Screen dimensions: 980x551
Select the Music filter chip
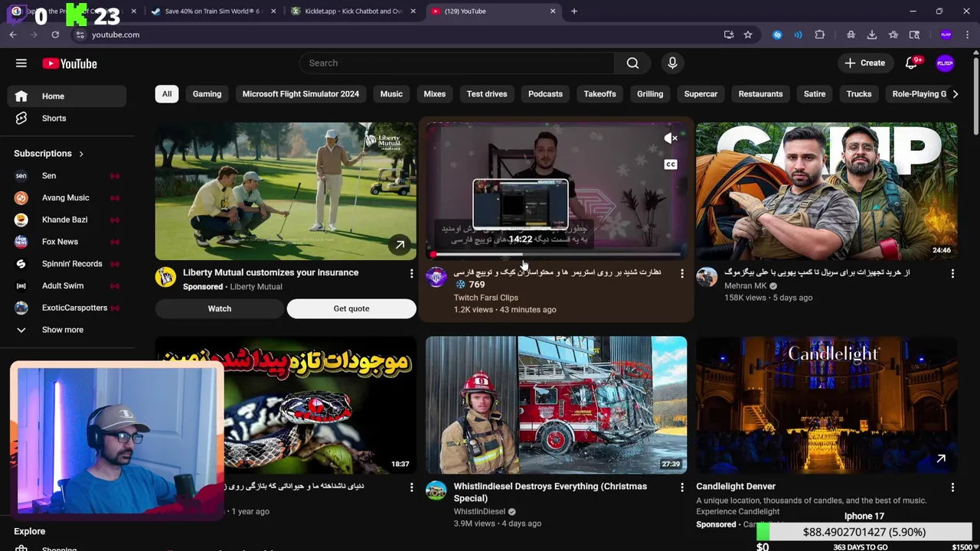point(391,94)
